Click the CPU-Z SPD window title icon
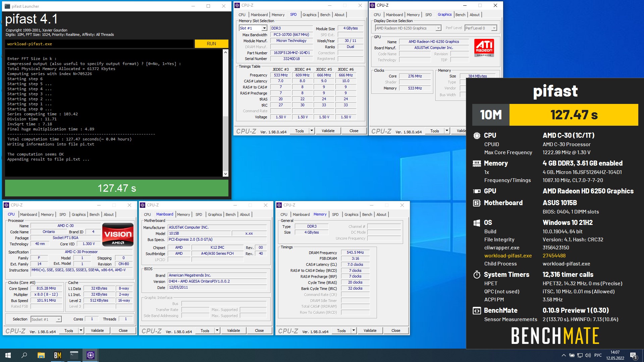644x362 pixels. pyautogui.click(x=237, y=5)
